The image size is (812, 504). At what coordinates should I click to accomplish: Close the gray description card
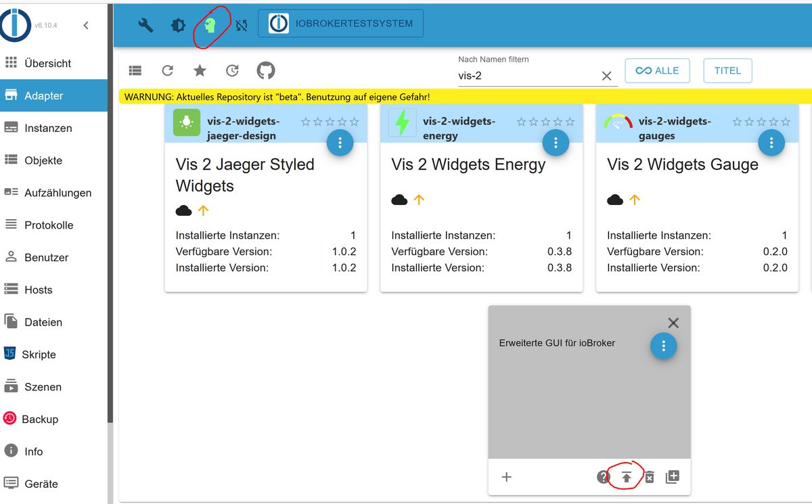point(673,323)
